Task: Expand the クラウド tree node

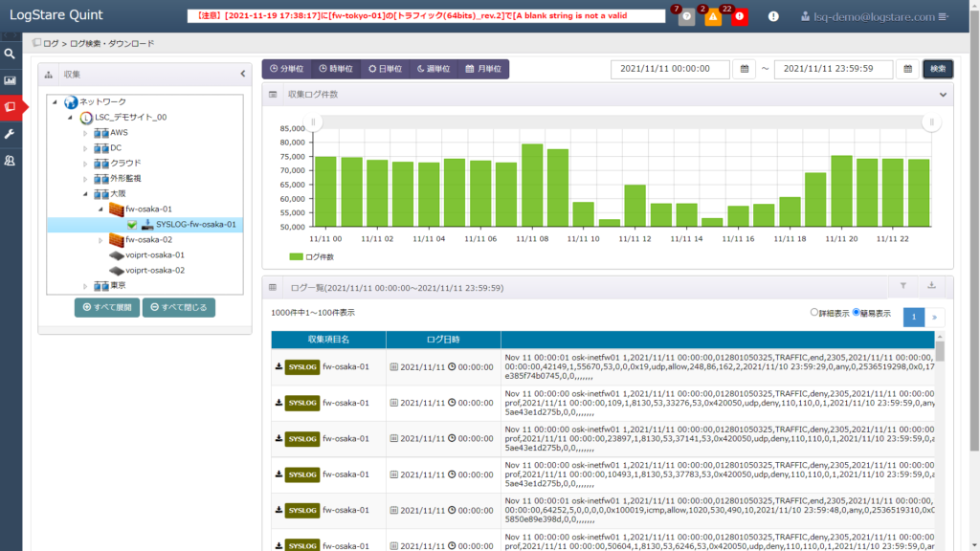Action: click(x=85, y=164)
